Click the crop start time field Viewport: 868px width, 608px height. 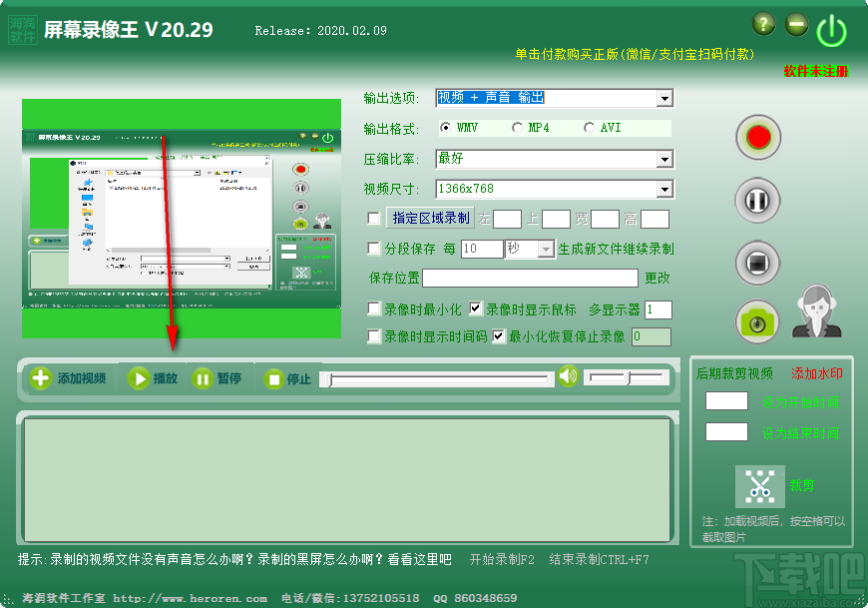(x=726, y=401)
